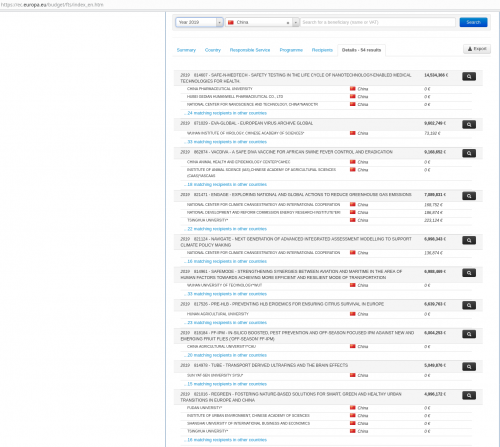Select the REGREEN nature-based solutions row
The image size is (500, 447).
click(328, 397)
